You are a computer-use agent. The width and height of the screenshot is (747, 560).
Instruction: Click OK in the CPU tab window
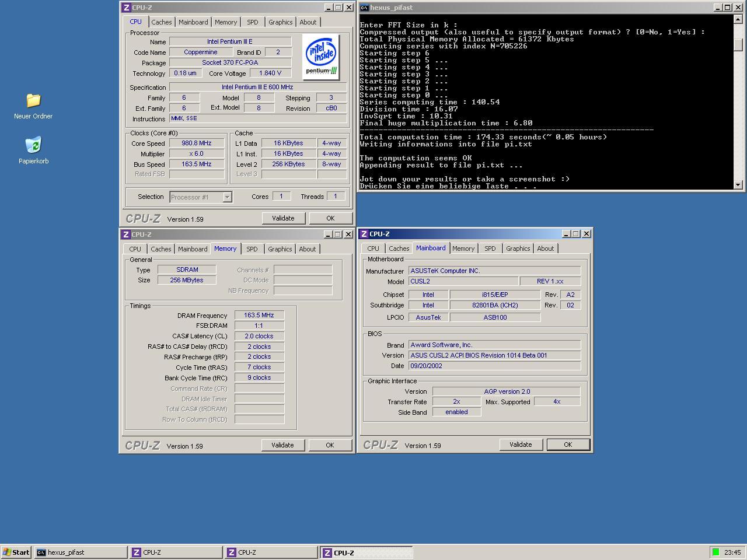pyautogui.click(x=330, y=218)
